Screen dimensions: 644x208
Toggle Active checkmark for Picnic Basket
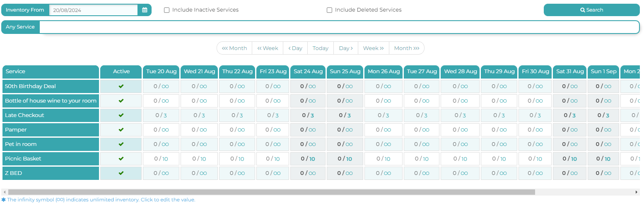121,159
